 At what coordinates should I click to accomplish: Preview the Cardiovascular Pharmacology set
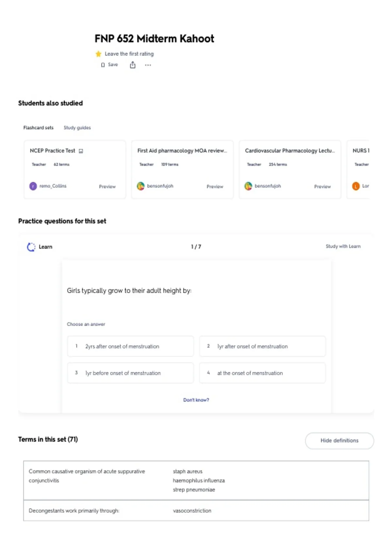[x=322, y=186]
